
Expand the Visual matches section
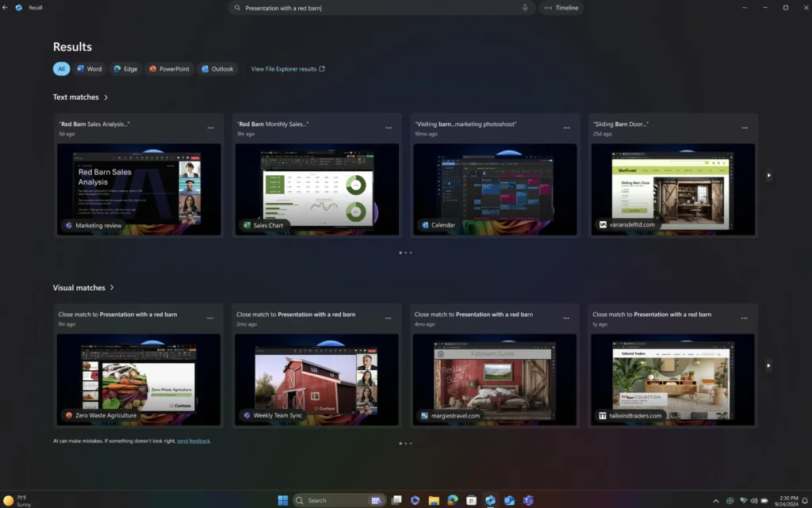click(x=111, y=288)
